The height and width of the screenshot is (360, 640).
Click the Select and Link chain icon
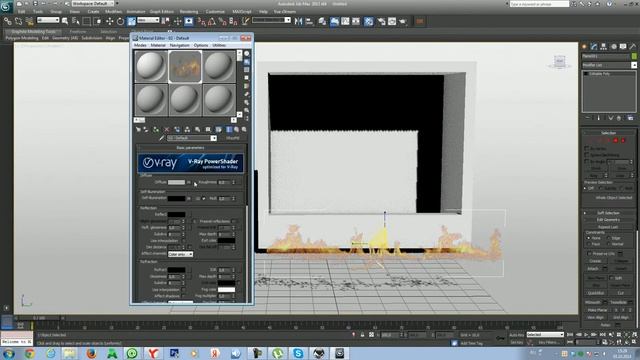click(8, 21)
